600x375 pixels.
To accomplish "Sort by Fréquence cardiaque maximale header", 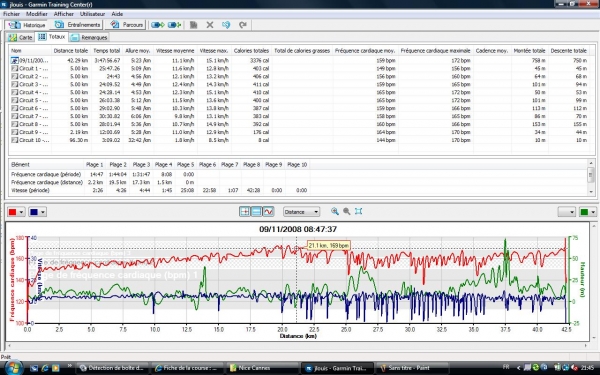I will [x=435, y=51].
